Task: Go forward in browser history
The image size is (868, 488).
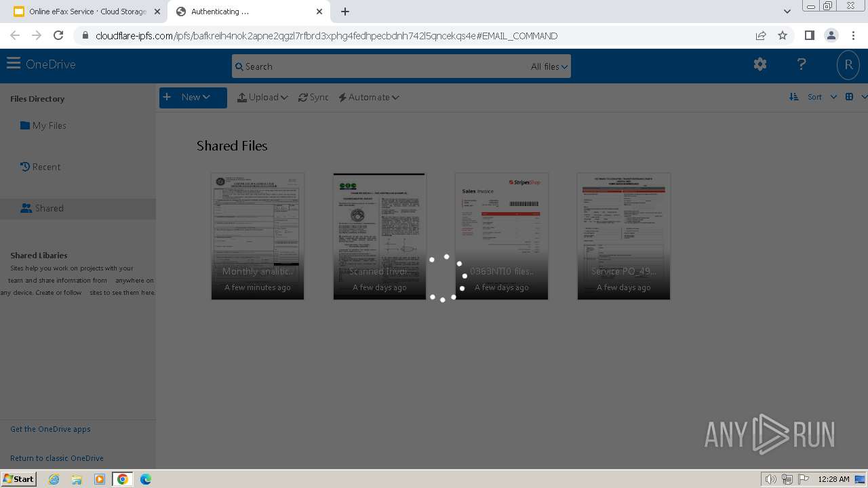Action: 37,35
